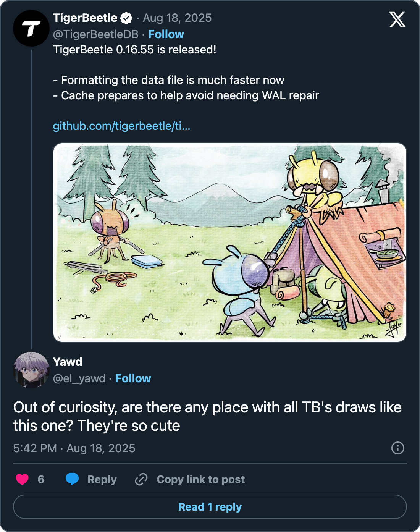Click the TigerBeetle display name
Screen dimensions: 420x532
pos(85,18)
